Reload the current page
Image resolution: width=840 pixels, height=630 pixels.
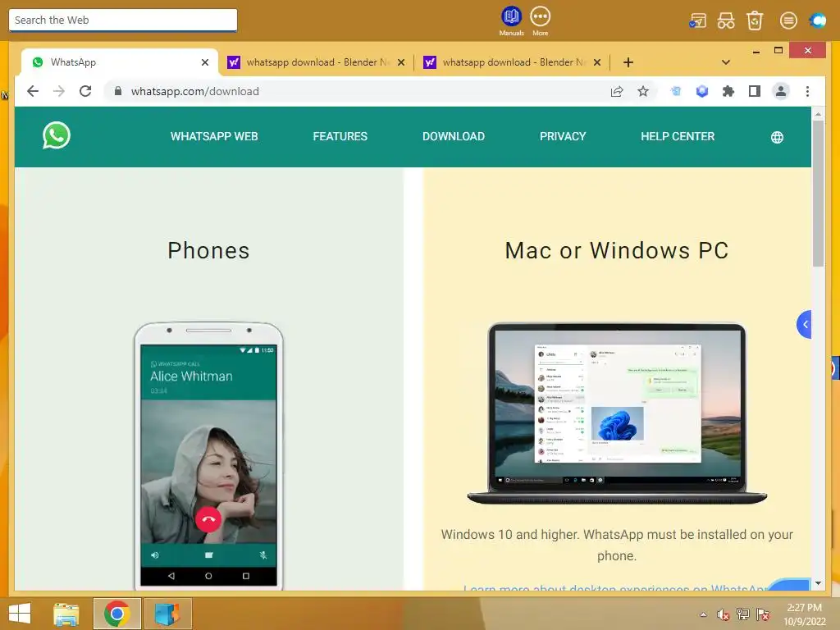[x=85, y=91]
